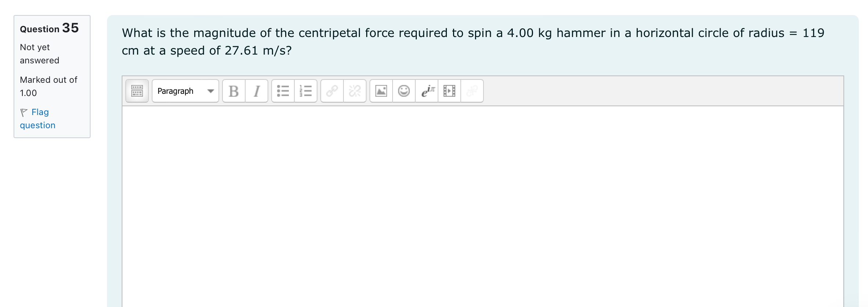Click the flag icon beside Flag question

23,112
